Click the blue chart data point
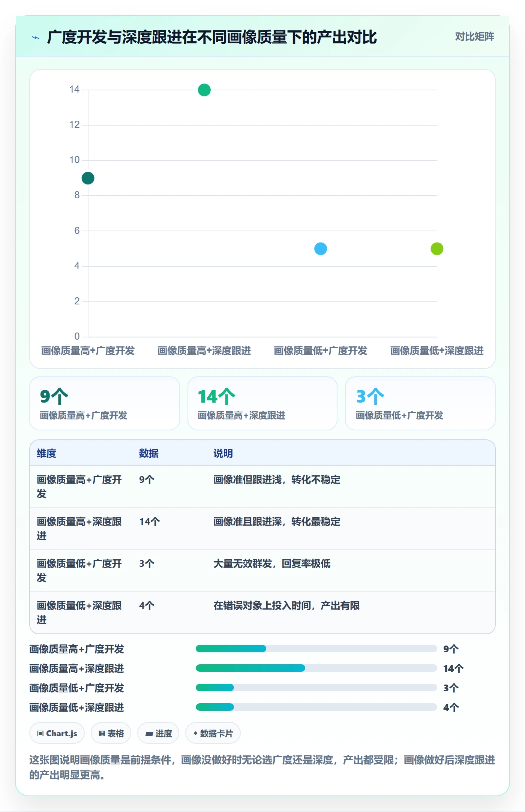Screen dimensions: 525x812 tap(321, 249)
